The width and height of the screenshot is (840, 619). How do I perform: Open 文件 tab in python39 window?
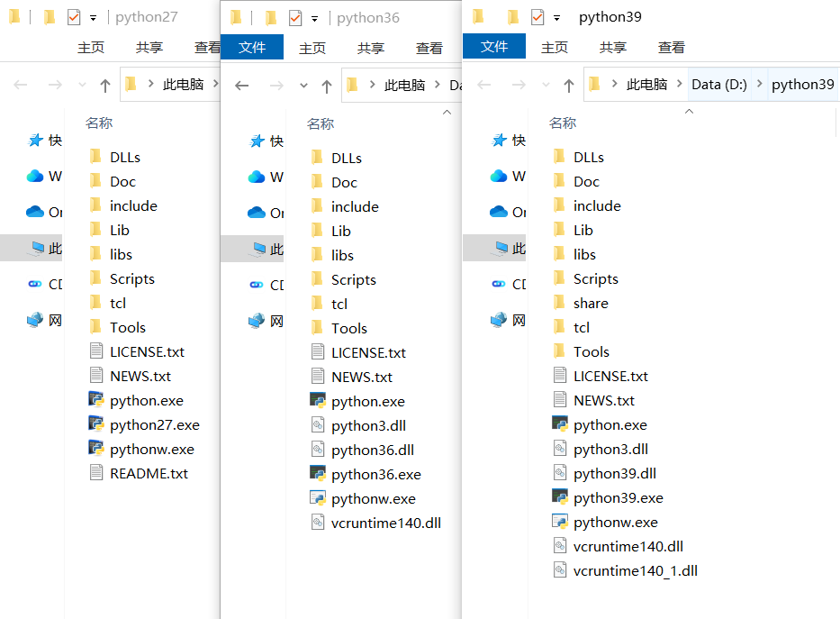[494, 47]
